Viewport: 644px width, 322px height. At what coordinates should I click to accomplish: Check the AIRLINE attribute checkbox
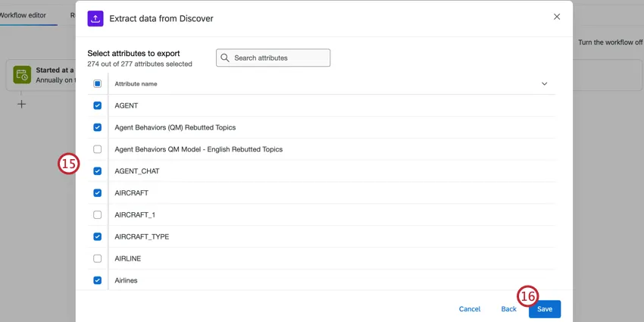click(97, 258)
